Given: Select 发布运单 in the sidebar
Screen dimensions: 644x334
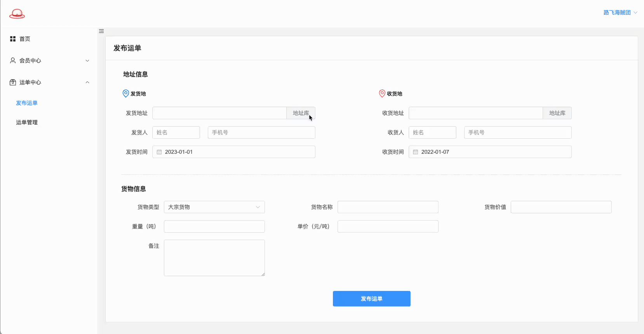Looking at the screenshot, I should tap(27, 103).
